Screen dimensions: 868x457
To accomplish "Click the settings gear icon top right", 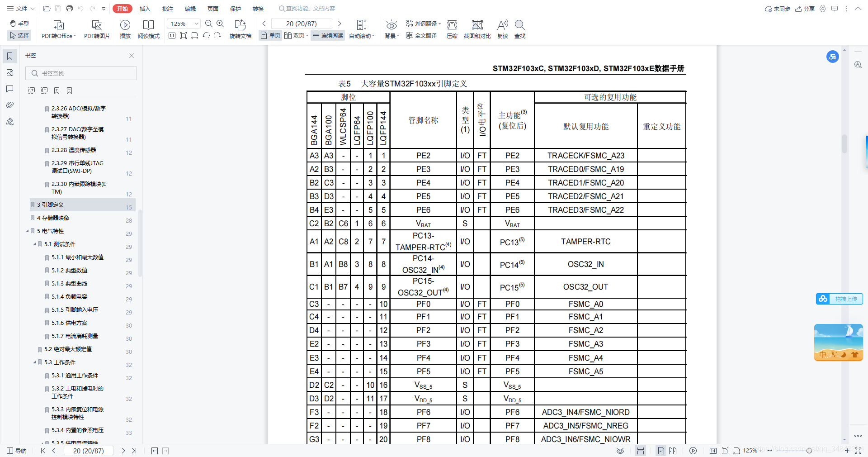I will click(823, 9).
